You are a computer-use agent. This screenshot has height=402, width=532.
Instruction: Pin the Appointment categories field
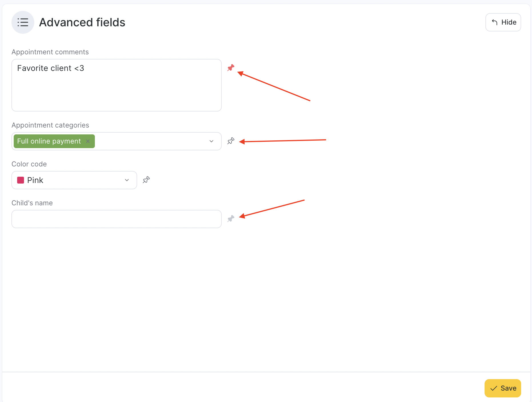pyautogui.click(x=231, y=141)
